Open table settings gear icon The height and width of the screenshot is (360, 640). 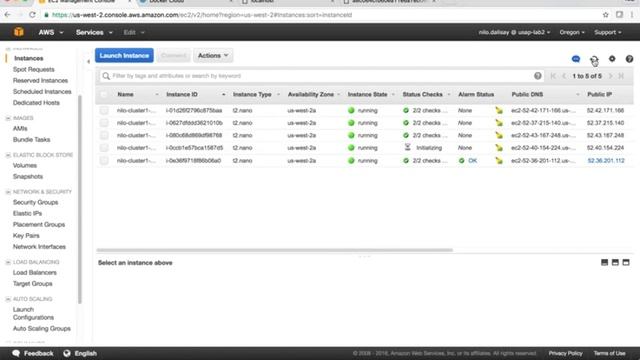(612, 59)
